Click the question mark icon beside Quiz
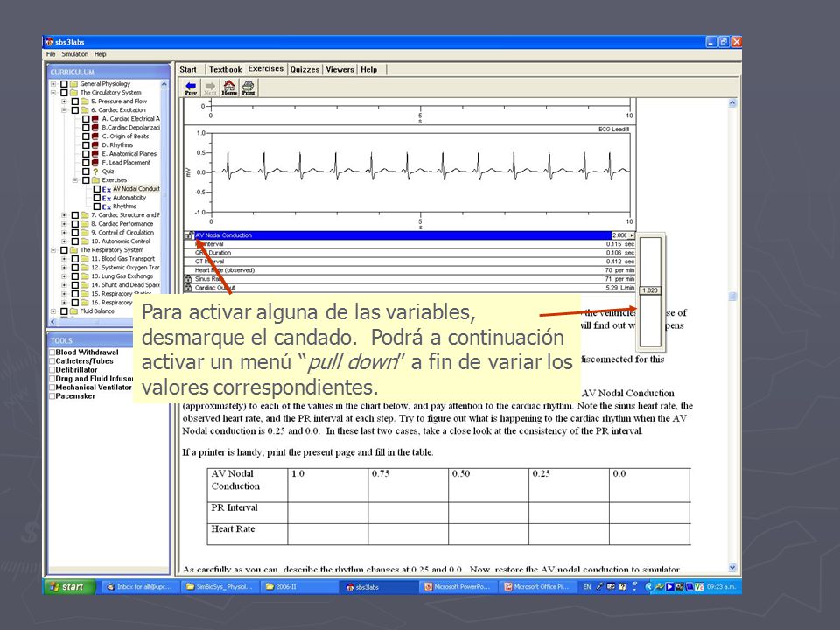Image resolution: width=840 pixels, height=630 pixels. coord(95,171)
